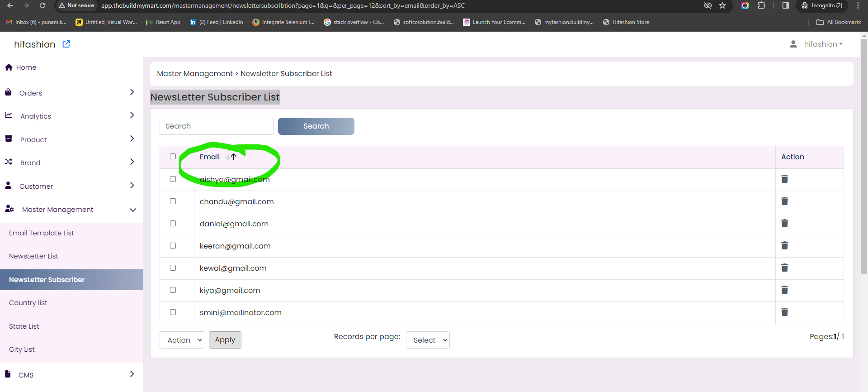Open the browser extensions puzzle icon

(762, 5)
